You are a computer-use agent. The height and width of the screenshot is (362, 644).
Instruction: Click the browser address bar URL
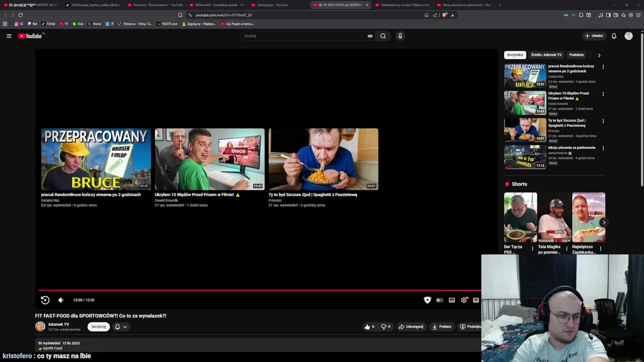[x=223, y=15]
